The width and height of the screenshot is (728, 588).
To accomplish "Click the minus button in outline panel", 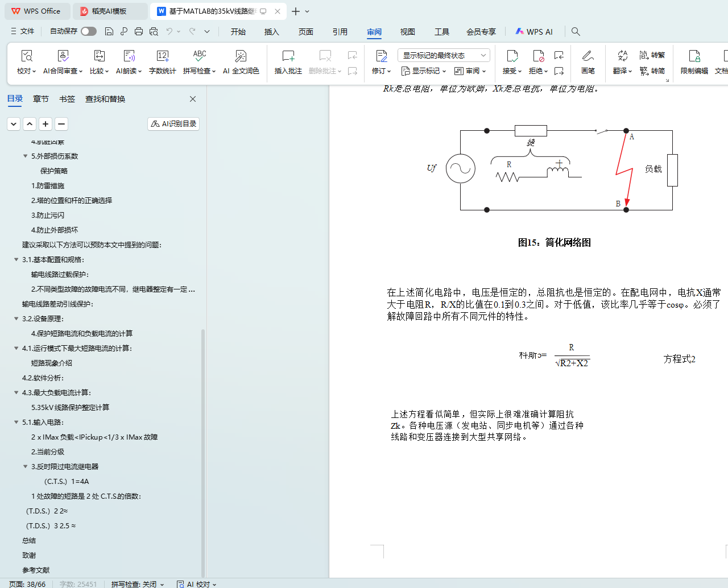I will tap(61, 123).
